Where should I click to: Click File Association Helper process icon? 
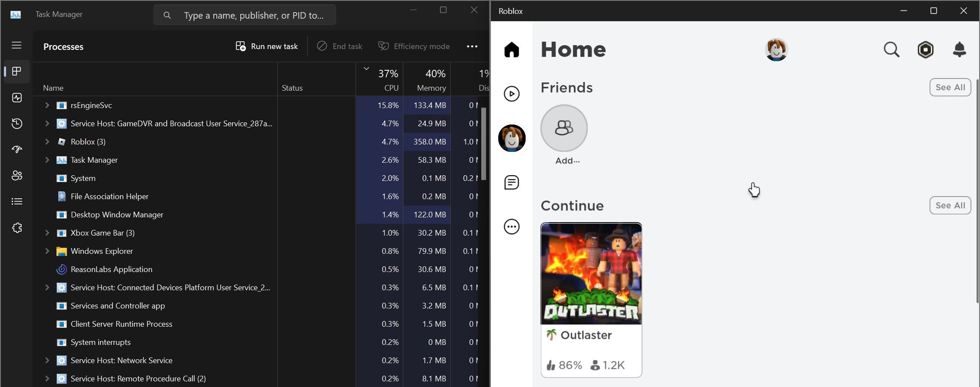click(62, 197)
